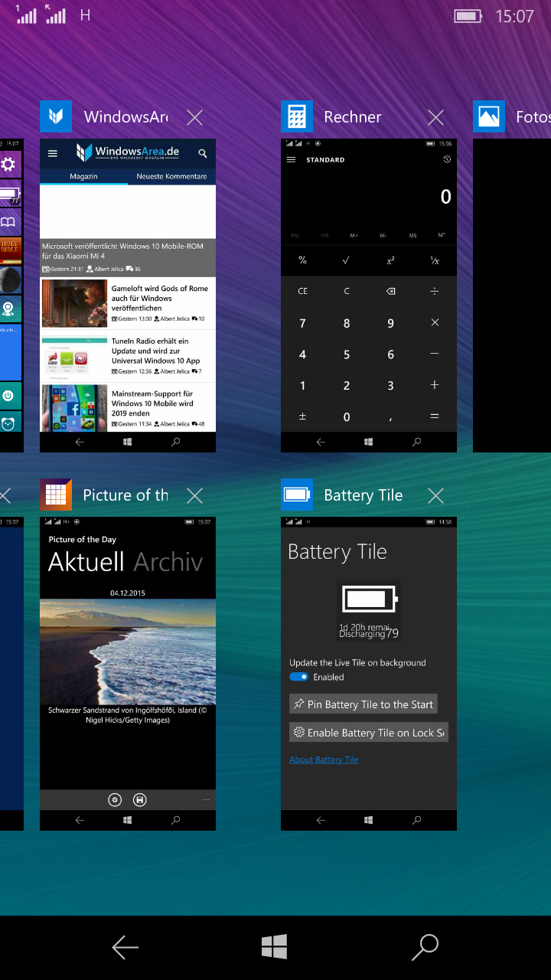Image resolution: width=551 pixels, height=980 pixels.
Task: Tap the Picture of the Day app icon
Action: pos(56,495)
